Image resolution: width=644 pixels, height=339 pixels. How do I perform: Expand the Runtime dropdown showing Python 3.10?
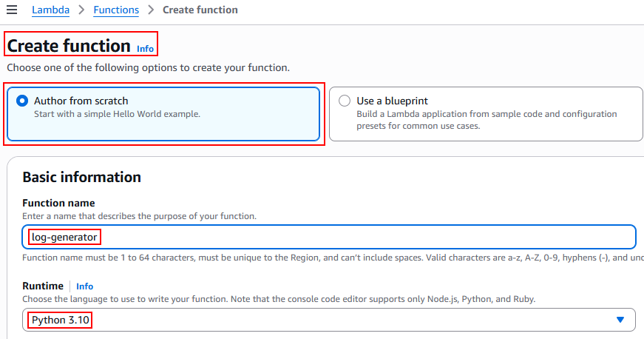328,320
